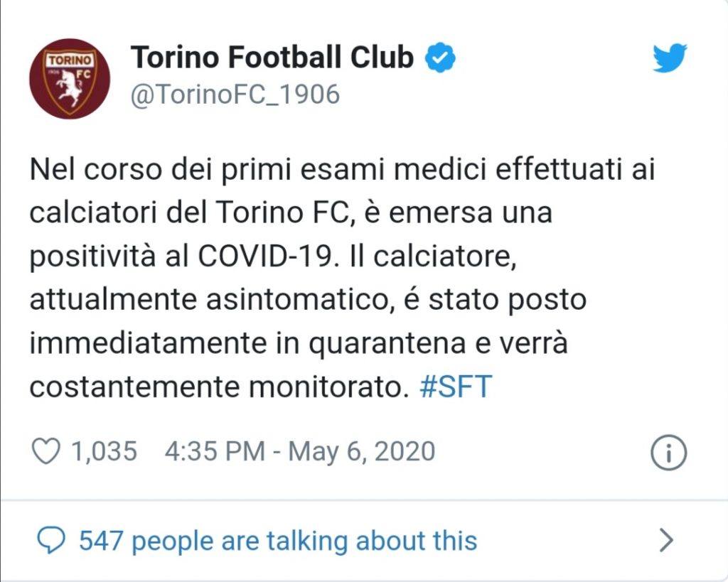Click the blue verified badge
Screen dimensions: 728x582
[x=440, y=58]
